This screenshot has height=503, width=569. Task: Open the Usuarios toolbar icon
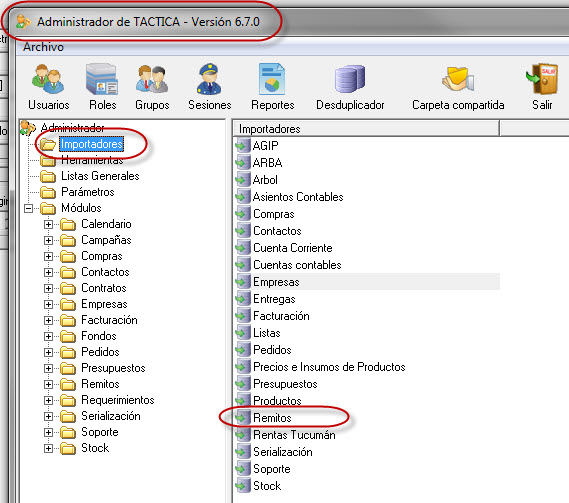[48, 79]
